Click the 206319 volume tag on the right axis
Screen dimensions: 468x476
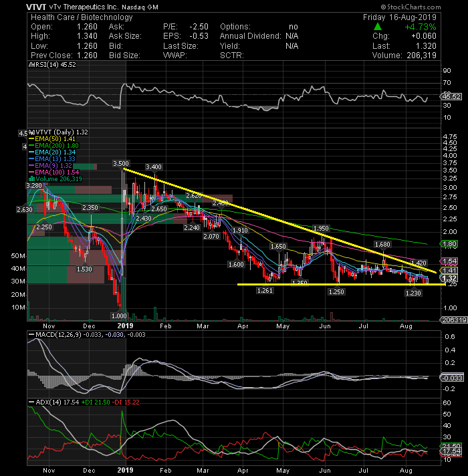point(454,320)
